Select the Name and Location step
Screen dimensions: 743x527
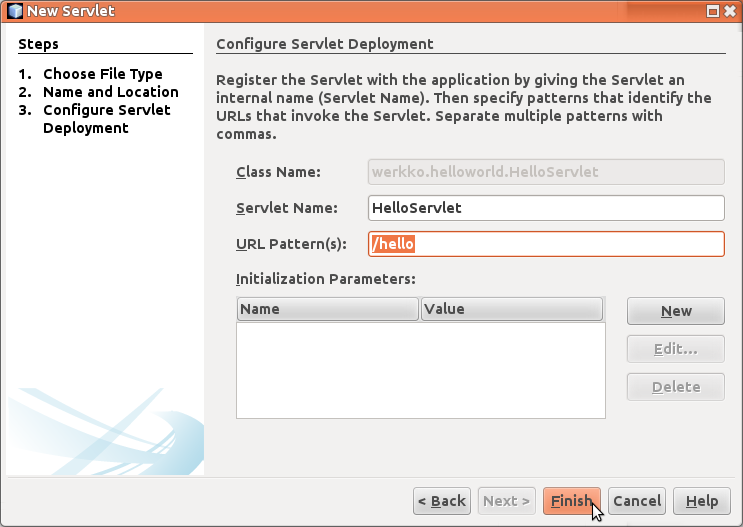tap(110, 92)
